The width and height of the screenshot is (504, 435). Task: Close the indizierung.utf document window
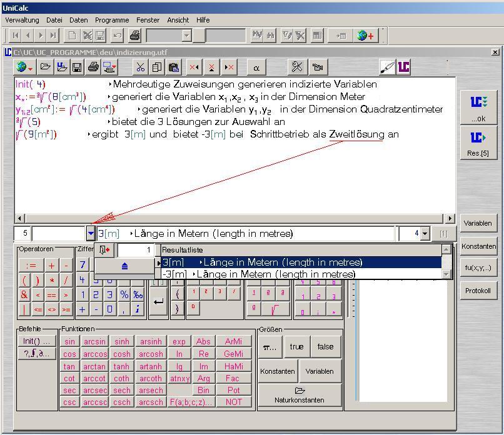(x=495, y=52)
